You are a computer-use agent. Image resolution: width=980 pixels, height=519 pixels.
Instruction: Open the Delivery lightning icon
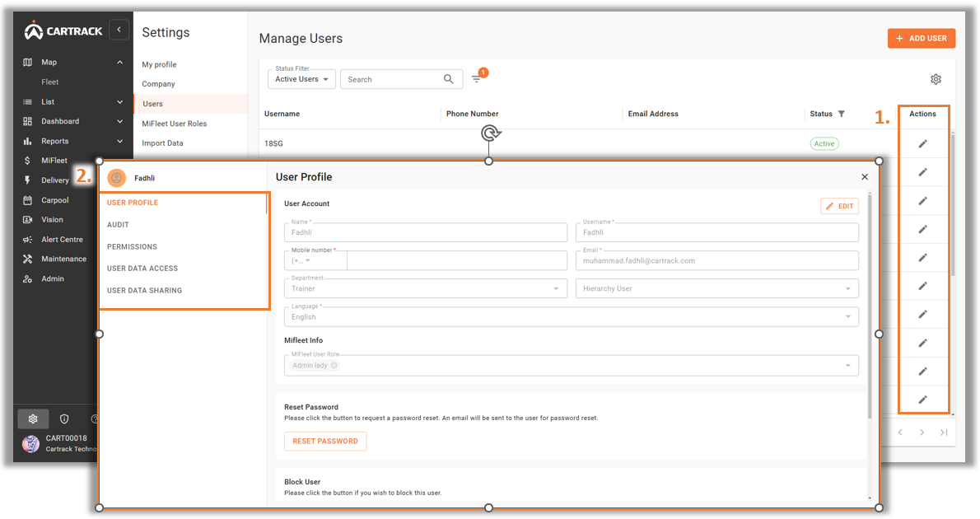(27, 180)
